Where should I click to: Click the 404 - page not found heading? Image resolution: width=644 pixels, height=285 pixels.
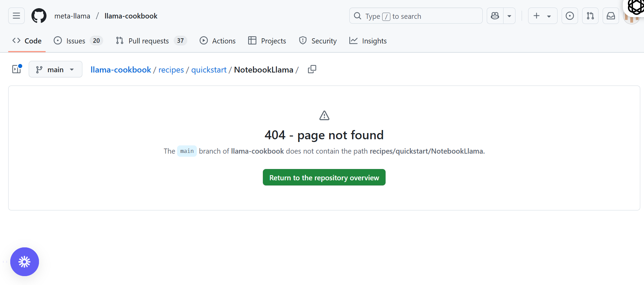pyautogui.click(x=324, y=135)
